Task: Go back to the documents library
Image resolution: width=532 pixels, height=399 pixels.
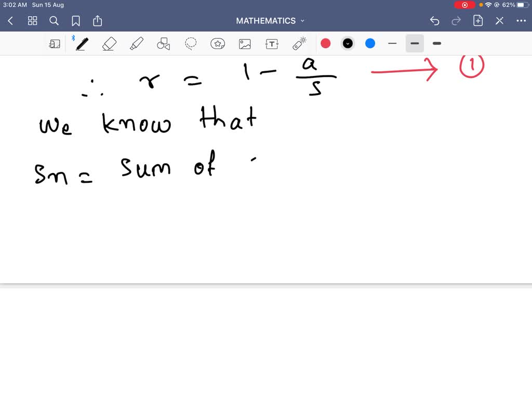Action: [x=10, y=21]
